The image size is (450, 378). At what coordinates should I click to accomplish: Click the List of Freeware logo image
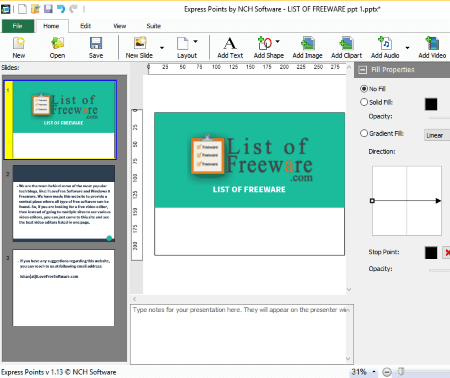(x=252, y=158)
